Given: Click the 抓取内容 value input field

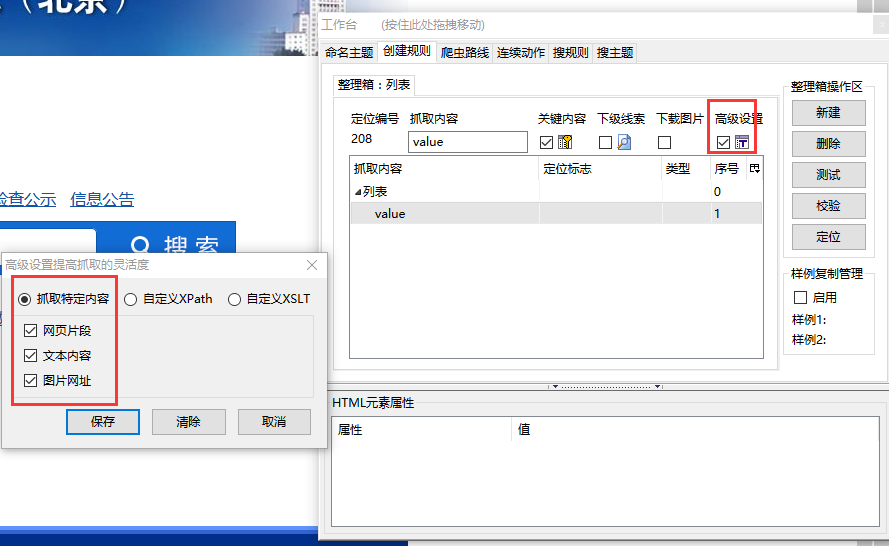Looking at the screenshot, I should click(468, 142).
